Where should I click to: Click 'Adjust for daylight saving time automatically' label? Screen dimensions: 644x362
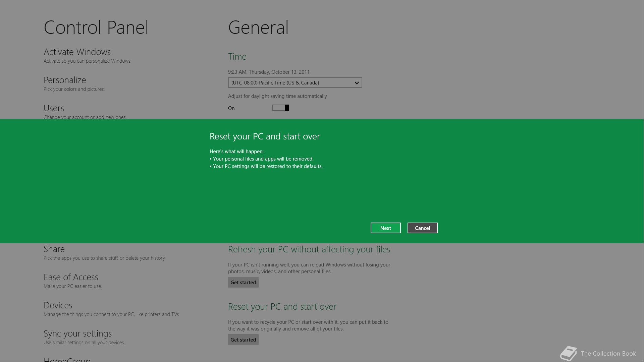(277, 96)
